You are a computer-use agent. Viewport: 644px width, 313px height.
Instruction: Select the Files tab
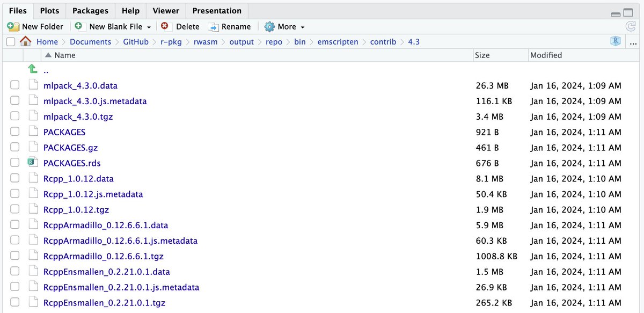point(18,11)
